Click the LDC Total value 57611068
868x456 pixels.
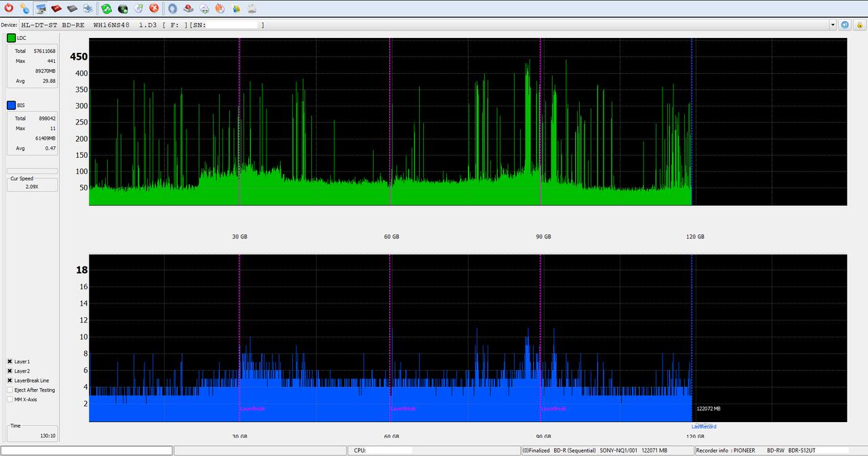(44, 51)
